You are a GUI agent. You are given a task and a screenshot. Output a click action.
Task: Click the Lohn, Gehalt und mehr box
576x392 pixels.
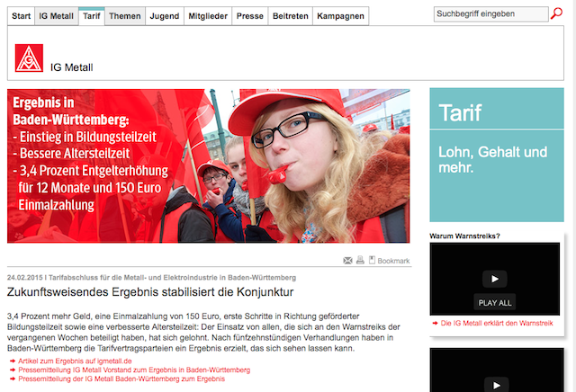click(x=497, y=176)
